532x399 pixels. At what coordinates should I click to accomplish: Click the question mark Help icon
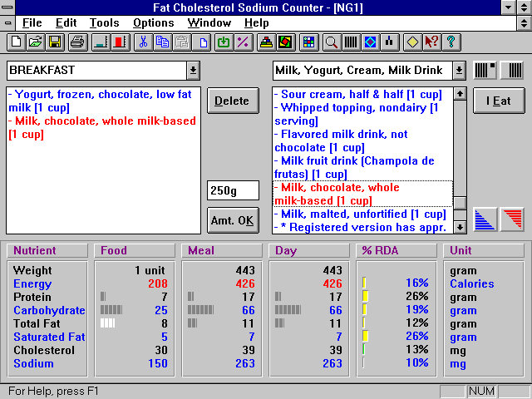[451, 41]
